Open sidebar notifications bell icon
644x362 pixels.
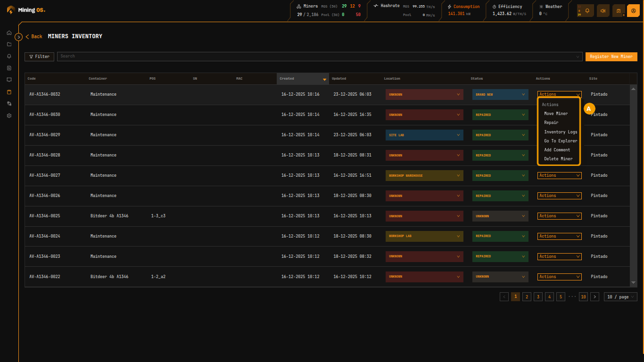click(x=8, y=56)
